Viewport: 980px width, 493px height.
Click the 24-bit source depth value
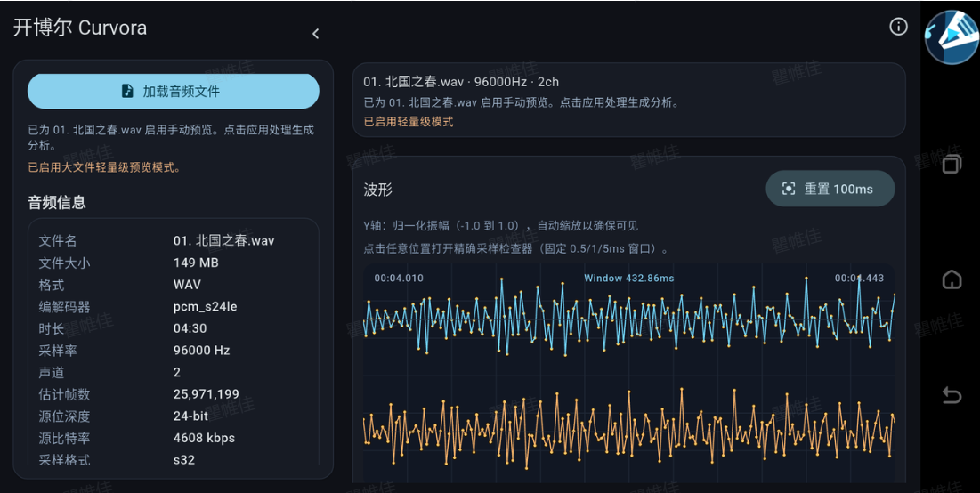point(191,416)
